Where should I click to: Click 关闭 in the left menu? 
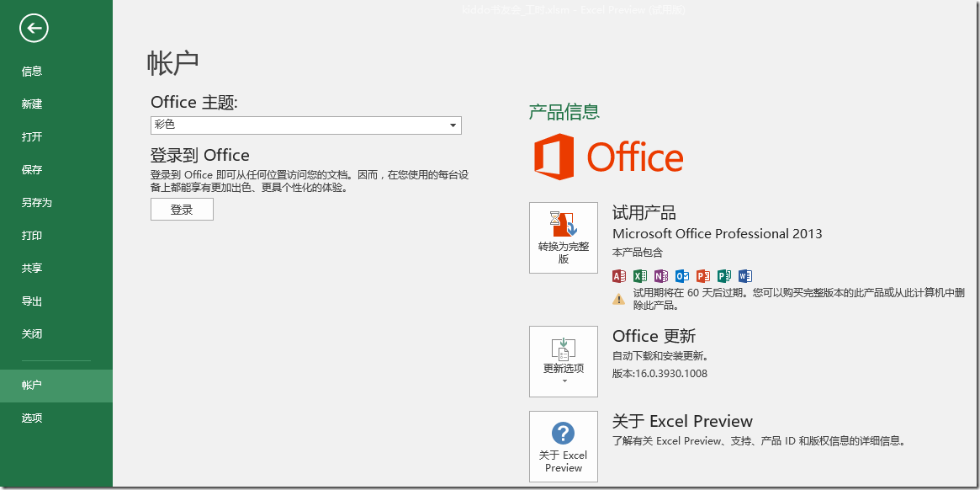click(32, 334)
